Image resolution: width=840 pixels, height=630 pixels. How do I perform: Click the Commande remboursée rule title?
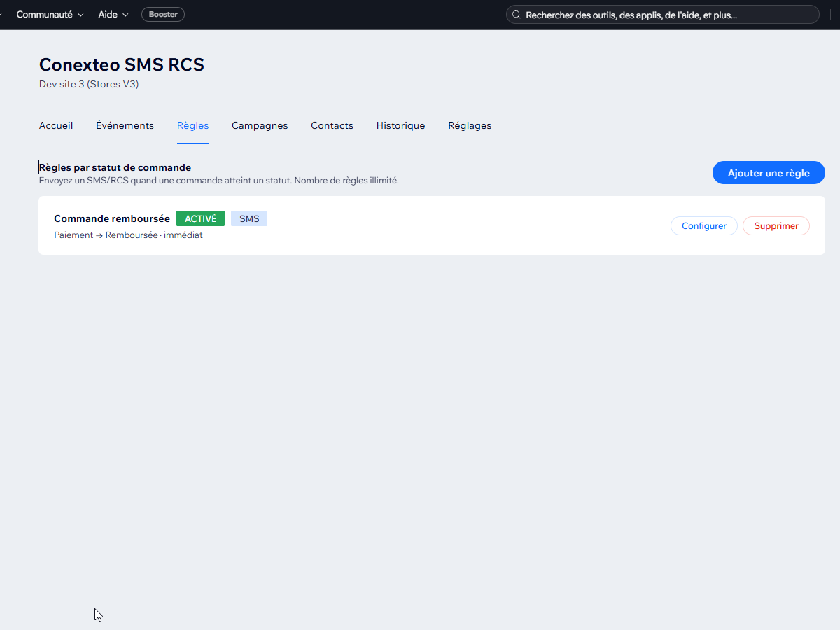click(112, 218)
